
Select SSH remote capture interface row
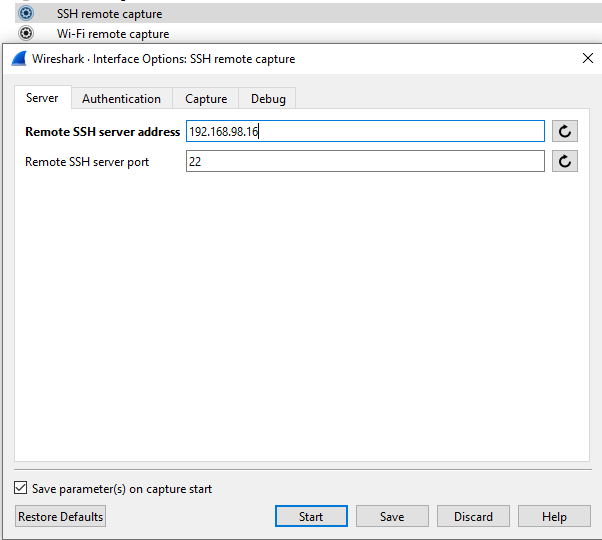coord(308,13)
